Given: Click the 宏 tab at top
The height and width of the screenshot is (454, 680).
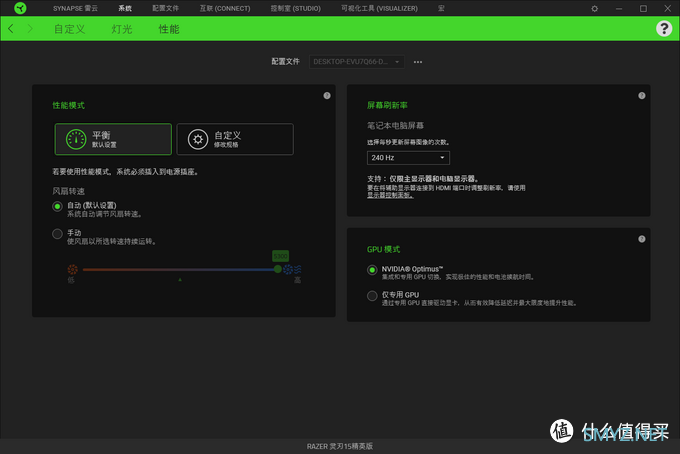Looking at the screenshot, I should (x=441, y=8).
